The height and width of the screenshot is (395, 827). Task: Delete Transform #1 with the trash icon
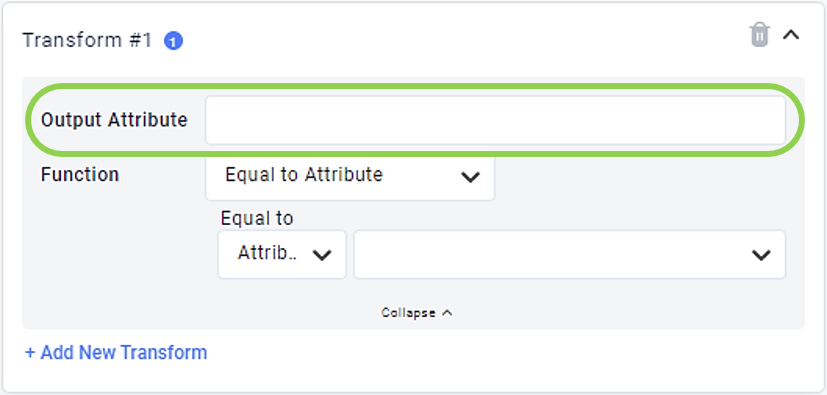759,35
